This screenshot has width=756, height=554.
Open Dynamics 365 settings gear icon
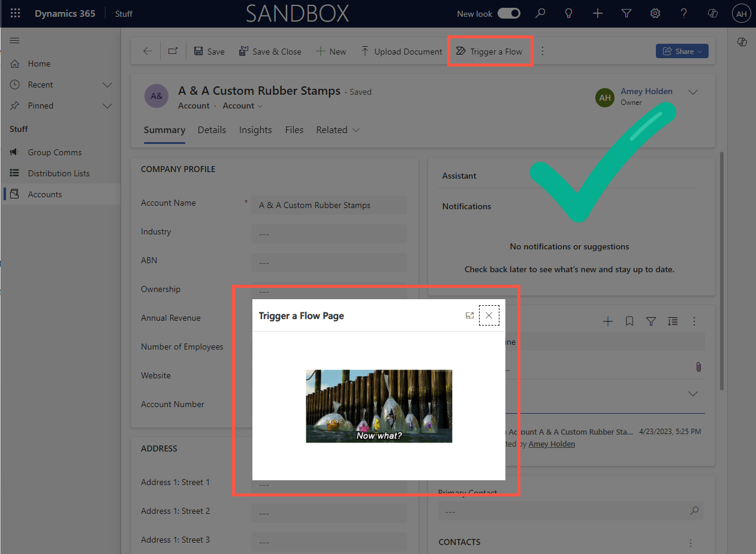click(655, 13)
